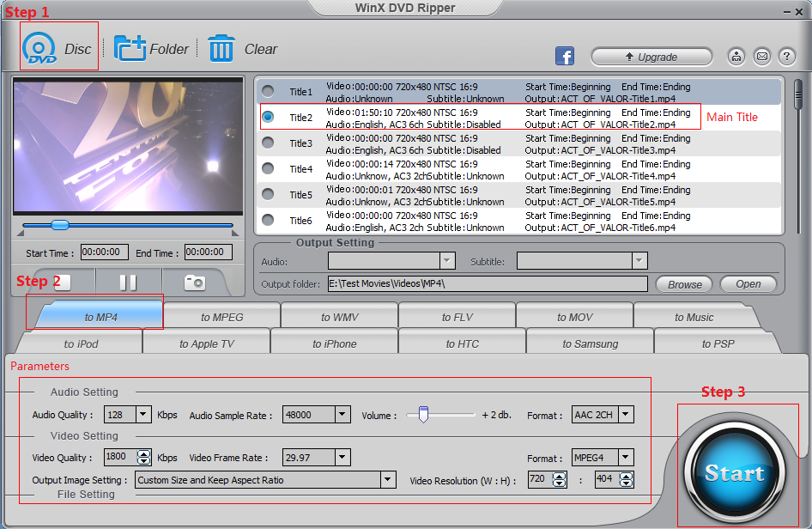Select Title6 from the title list
The image size is (812, 529).
coord(267,221)
